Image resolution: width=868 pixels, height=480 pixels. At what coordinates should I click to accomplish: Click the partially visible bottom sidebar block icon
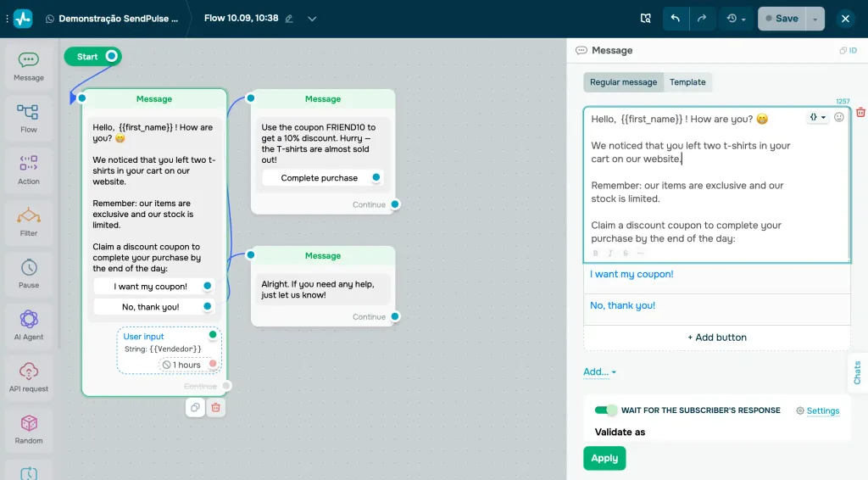(x=29, y=472)
